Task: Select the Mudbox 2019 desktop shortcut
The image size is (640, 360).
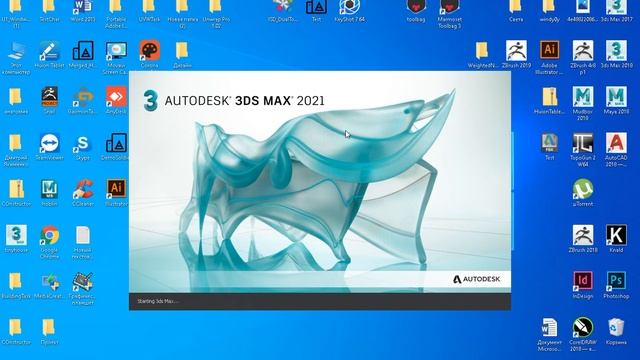Action: tap(583, 103)
